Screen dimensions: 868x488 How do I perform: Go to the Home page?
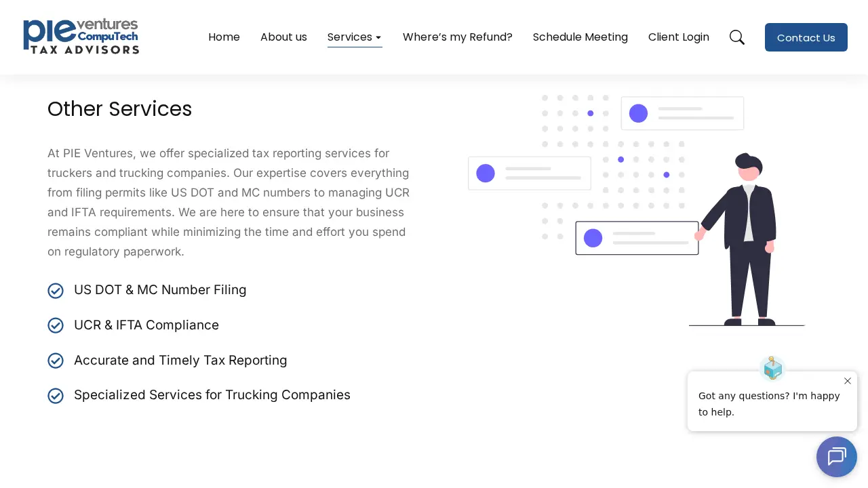click(x=224, y=37)
